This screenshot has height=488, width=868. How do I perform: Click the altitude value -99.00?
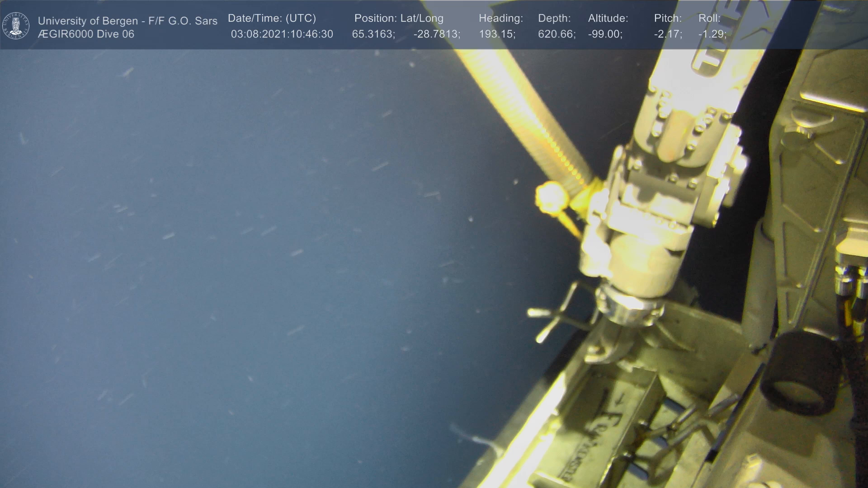click(605, 34)
